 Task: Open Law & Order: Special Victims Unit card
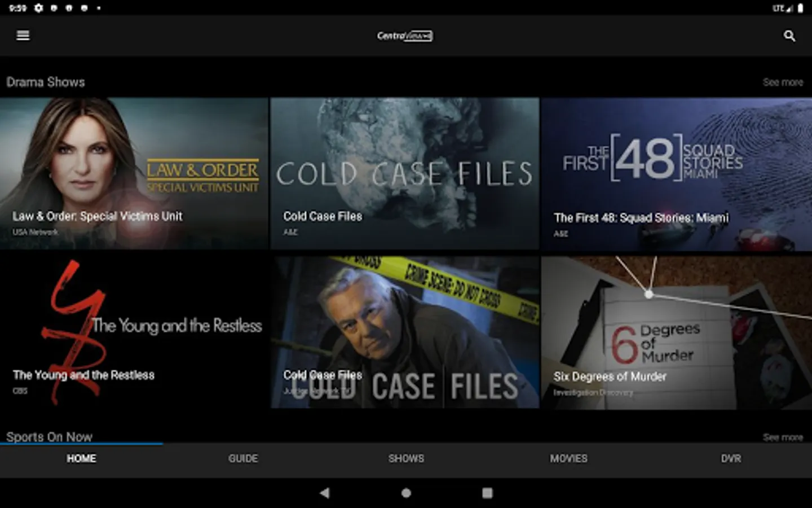tap(134, 174)
